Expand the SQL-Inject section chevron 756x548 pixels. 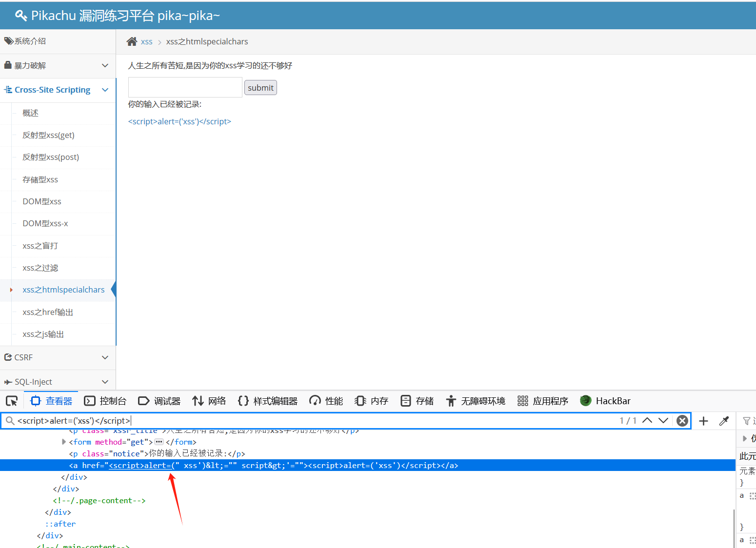point(105,382)
